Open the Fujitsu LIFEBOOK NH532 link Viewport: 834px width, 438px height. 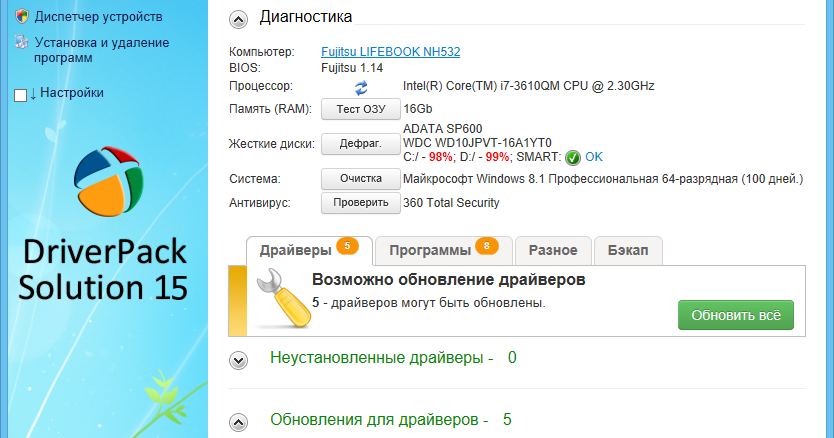(x=390, y=52)
